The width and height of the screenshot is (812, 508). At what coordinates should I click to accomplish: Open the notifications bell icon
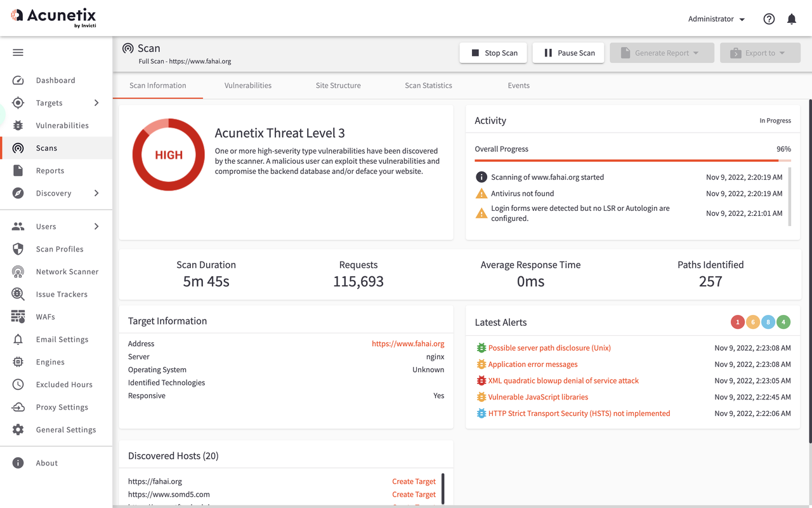click(792, 19)
